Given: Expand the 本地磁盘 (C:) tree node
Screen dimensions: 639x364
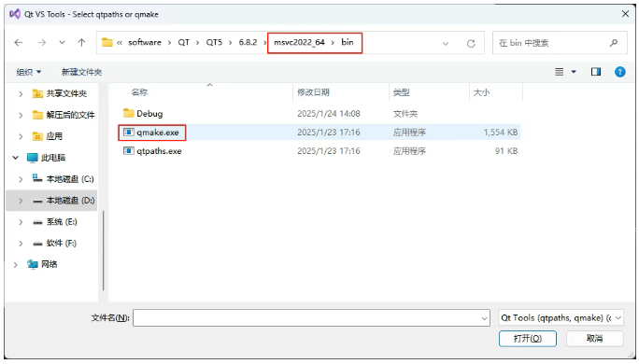Looking at the screenshot, I should [x=21, y=179].
